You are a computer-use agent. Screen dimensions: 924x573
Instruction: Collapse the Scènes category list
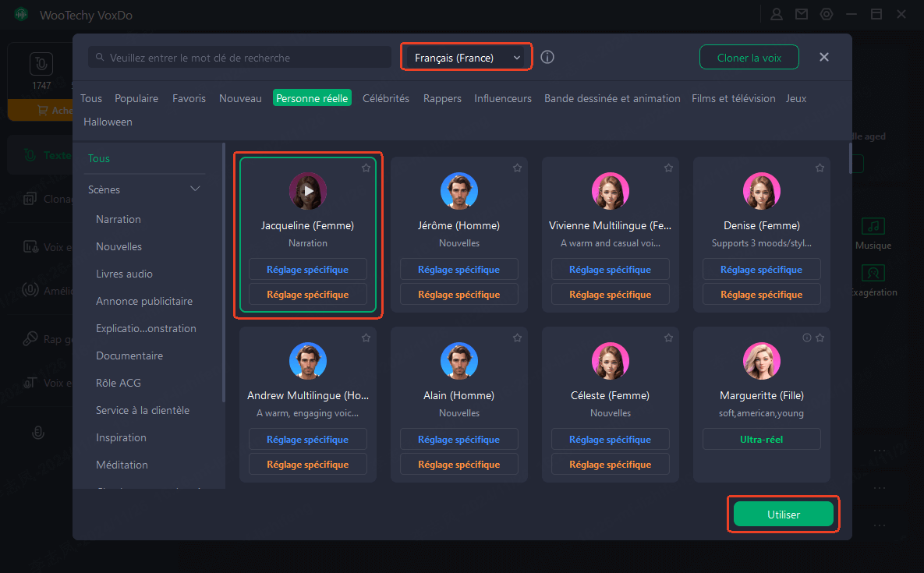tap(195, 189)
